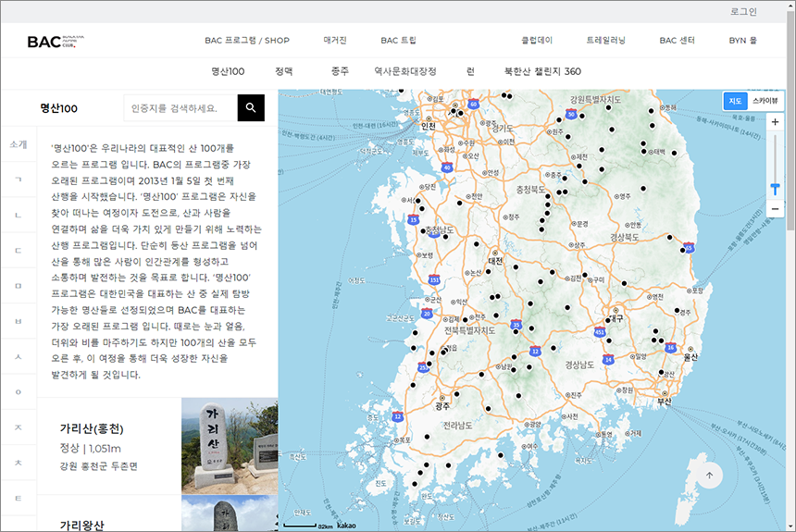Open the BAC 센터 menu
The image size is (796, 532).
click(x=678, y=41)
